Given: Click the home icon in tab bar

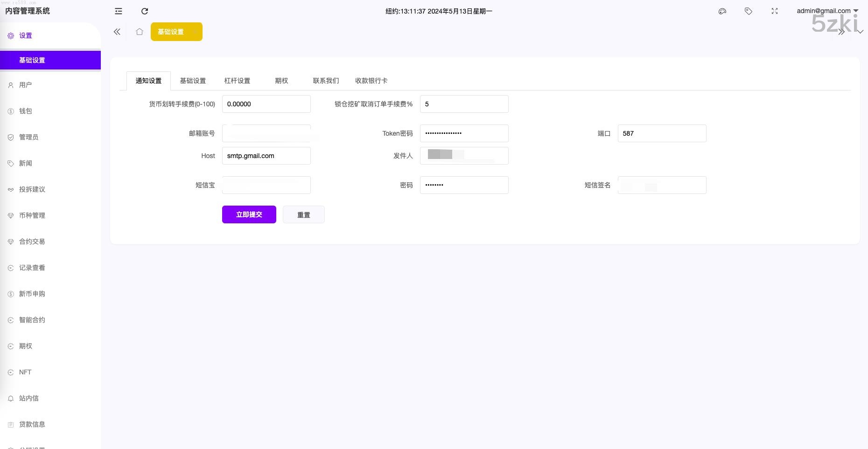Looking at the screenshot, I should (139, 32).
